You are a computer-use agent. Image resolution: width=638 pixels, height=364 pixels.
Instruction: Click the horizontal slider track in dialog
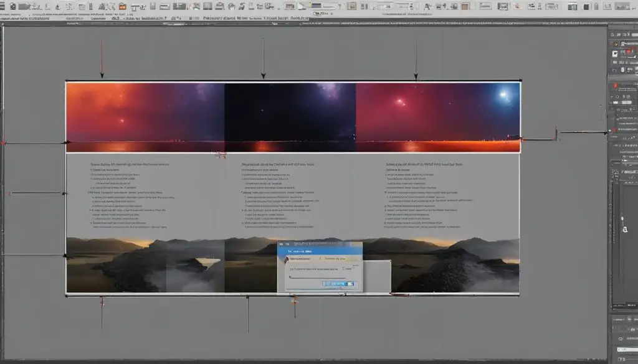pyautogui.click(x=317, y=278)
